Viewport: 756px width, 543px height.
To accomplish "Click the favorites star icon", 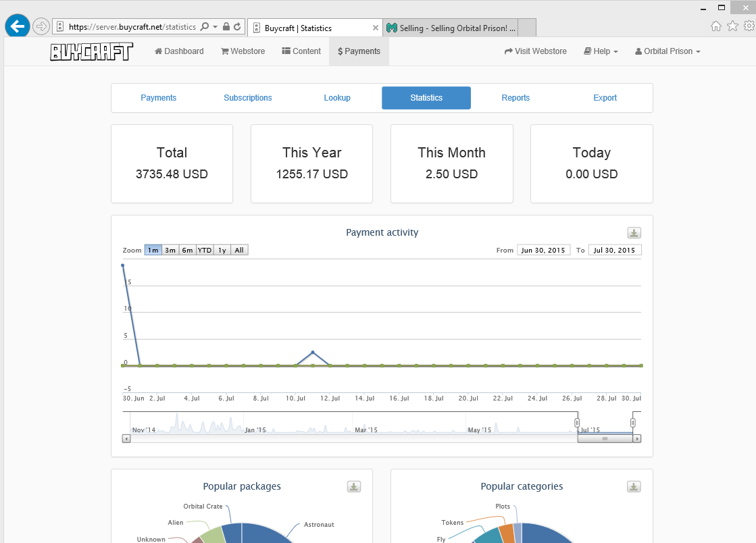I will [x=732, y=26].
